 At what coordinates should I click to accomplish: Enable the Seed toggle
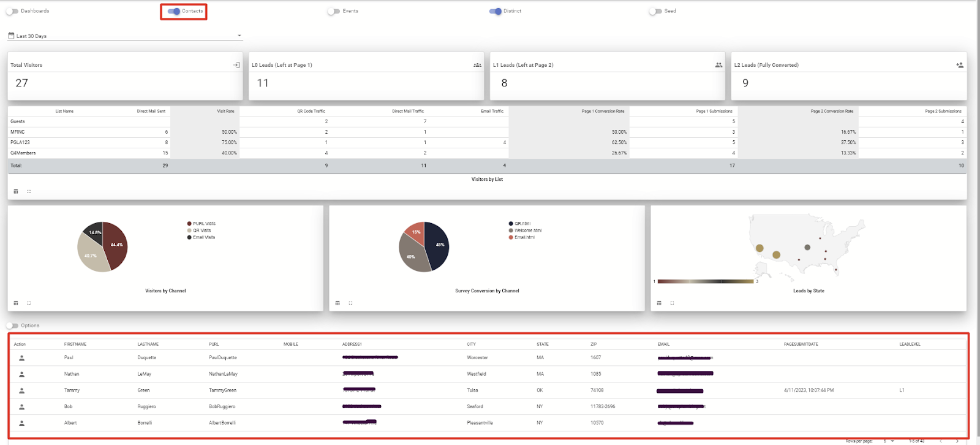[655, 11]
